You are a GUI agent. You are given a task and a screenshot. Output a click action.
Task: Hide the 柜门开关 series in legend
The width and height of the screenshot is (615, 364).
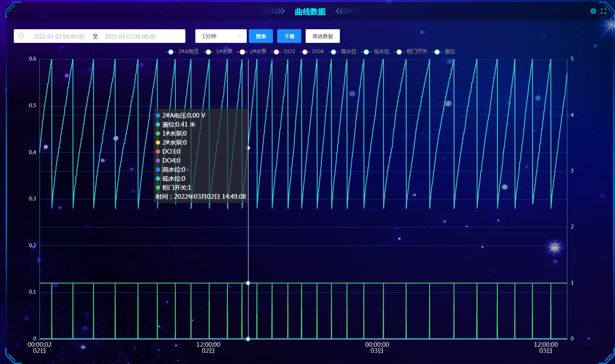(x=417, y=52)
